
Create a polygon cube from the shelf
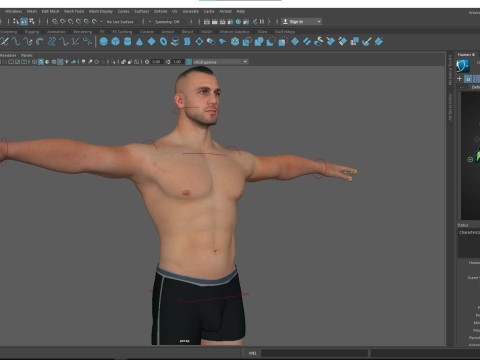(115, 42)
